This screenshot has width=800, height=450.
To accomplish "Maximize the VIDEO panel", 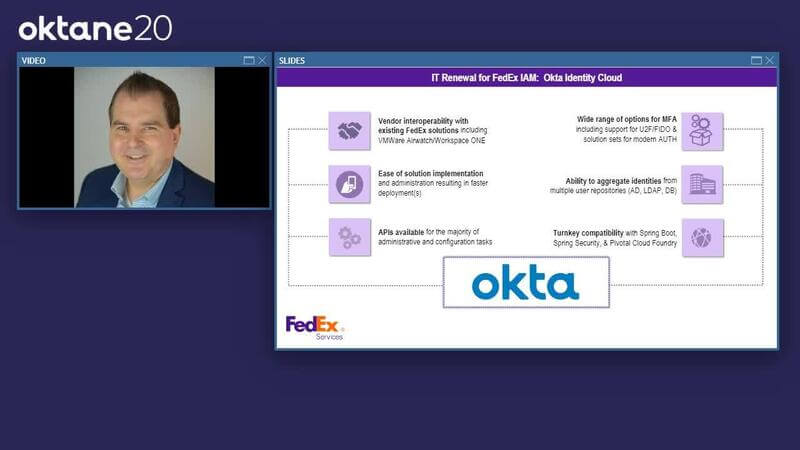I will pos(249,60).
